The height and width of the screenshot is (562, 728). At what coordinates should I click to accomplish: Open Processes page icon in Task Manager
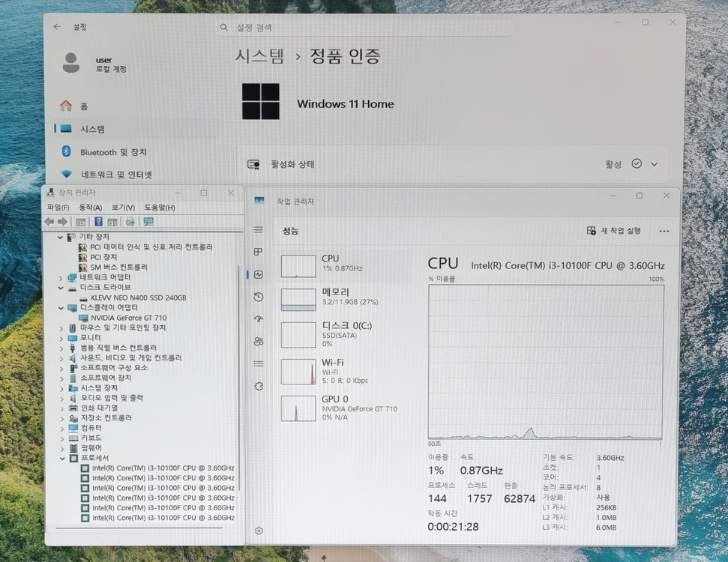[259, 252]
